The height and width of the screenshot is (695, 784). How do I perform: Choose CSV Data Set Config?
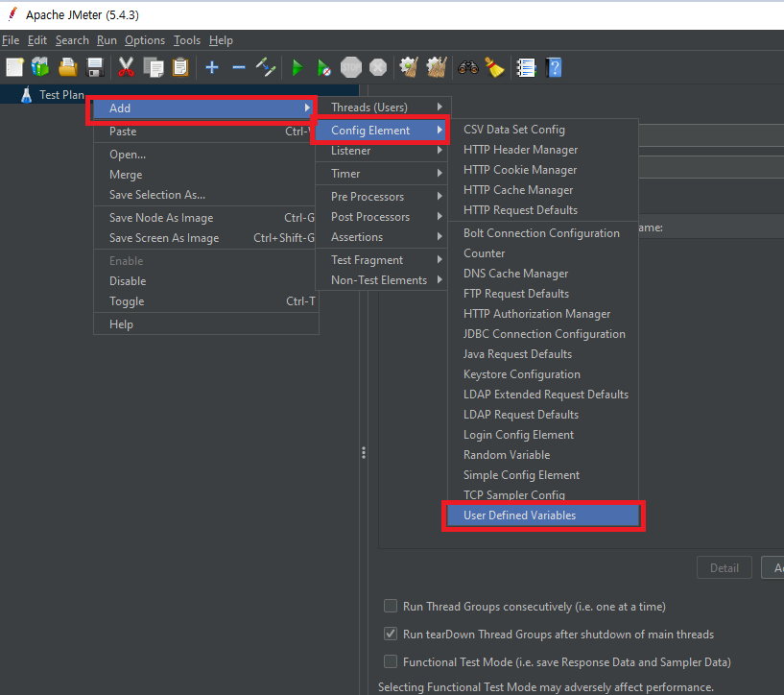pyautogui.click(x=543, y=130)
